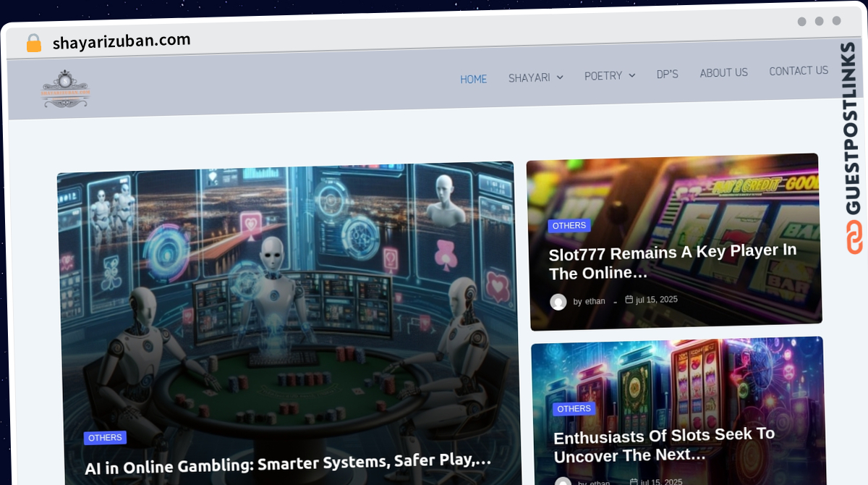Open the ABOUT US page

[723, 72]
